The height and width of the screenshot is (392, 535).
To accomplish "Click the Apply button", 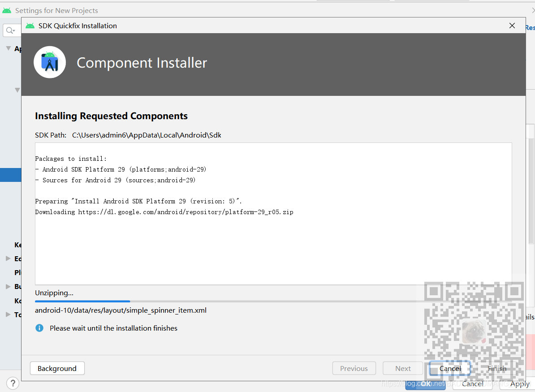I will [x=519, y=383].
